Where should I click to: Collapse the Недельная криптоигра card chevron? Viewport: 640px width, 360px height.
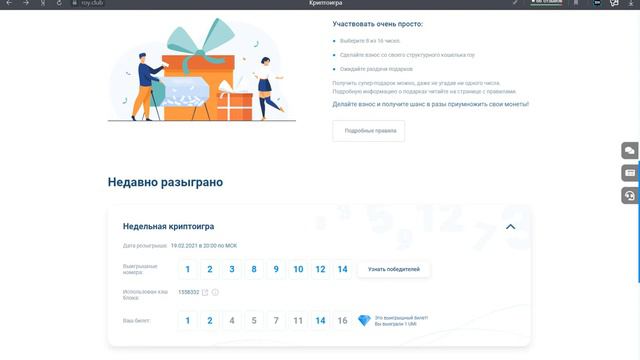(510, 227)
